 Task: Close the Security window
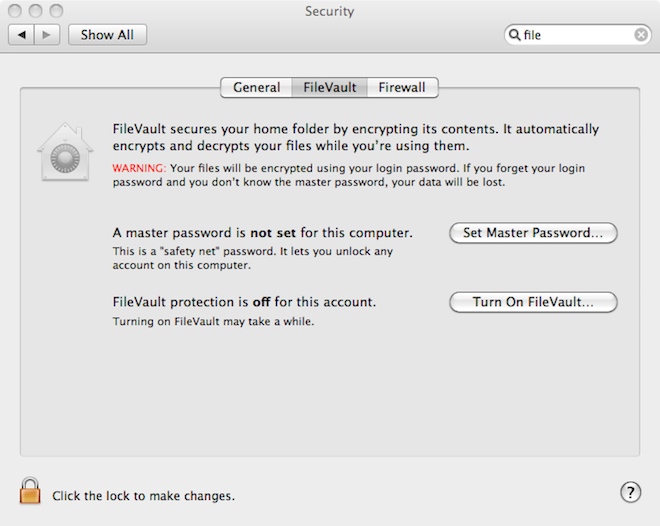point(16,11)
